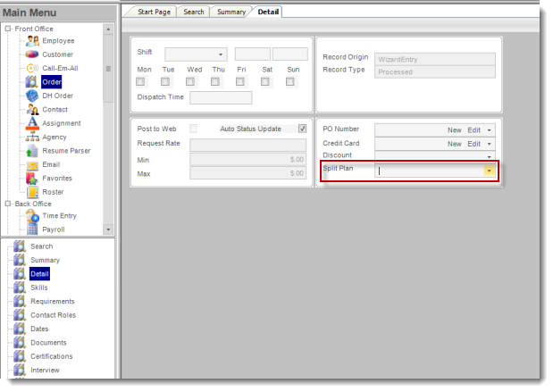553x392 pixels.
Task: Expand the Shift dropdown list
Action: [221, 54]
